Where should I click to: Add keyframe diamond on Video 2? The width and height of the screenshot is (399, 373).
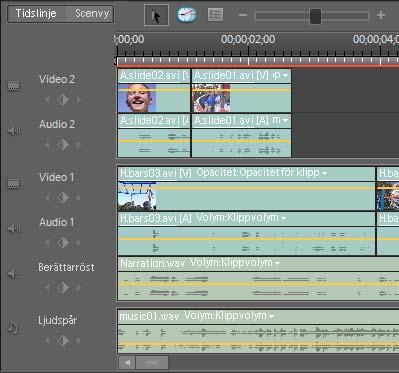coord(63,100)
